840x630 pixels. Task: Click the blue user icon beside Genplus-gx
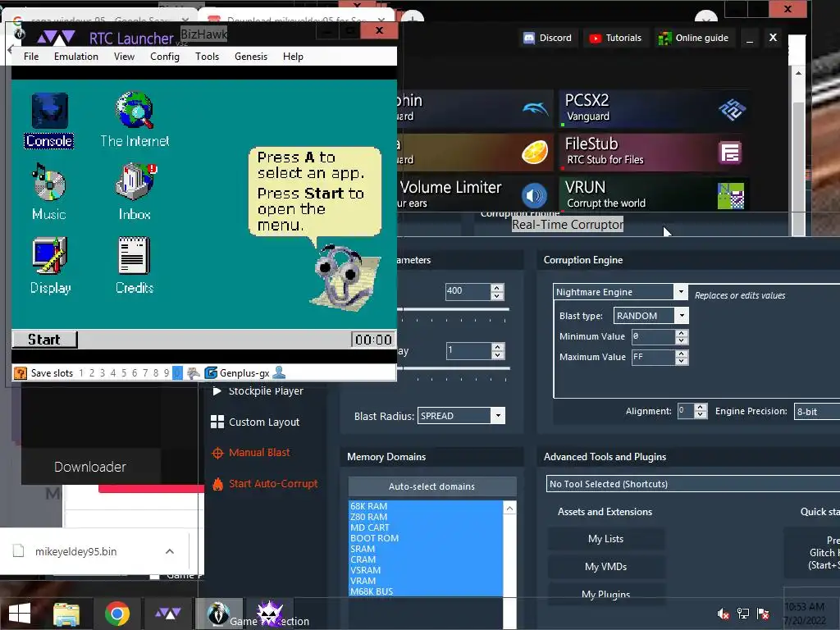tap(279, 372)
